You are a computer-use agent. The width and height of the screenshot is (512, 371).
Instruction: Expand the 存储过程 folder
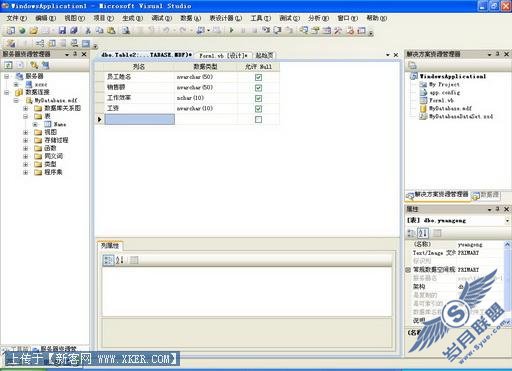[25, 140]
